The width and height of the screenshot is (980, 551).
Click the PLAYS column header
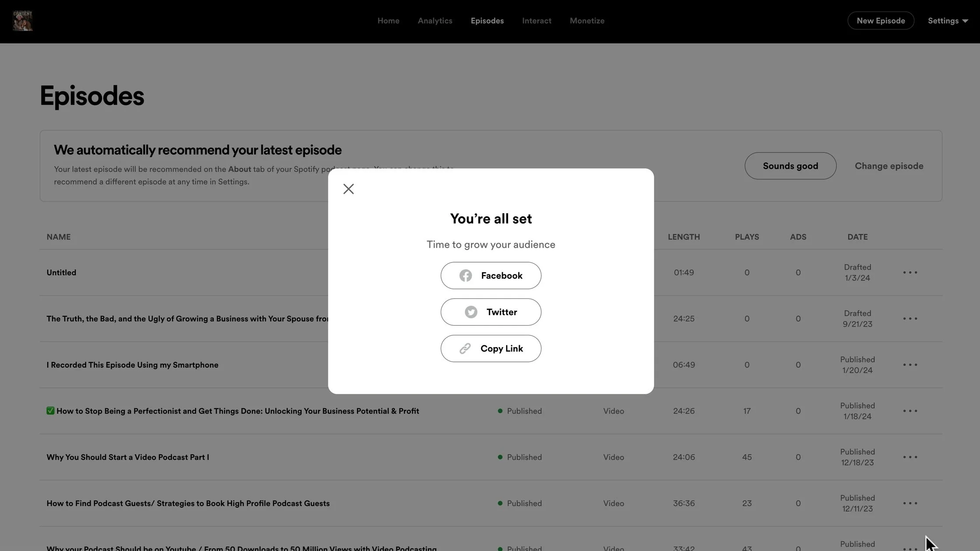coord(747,237)
